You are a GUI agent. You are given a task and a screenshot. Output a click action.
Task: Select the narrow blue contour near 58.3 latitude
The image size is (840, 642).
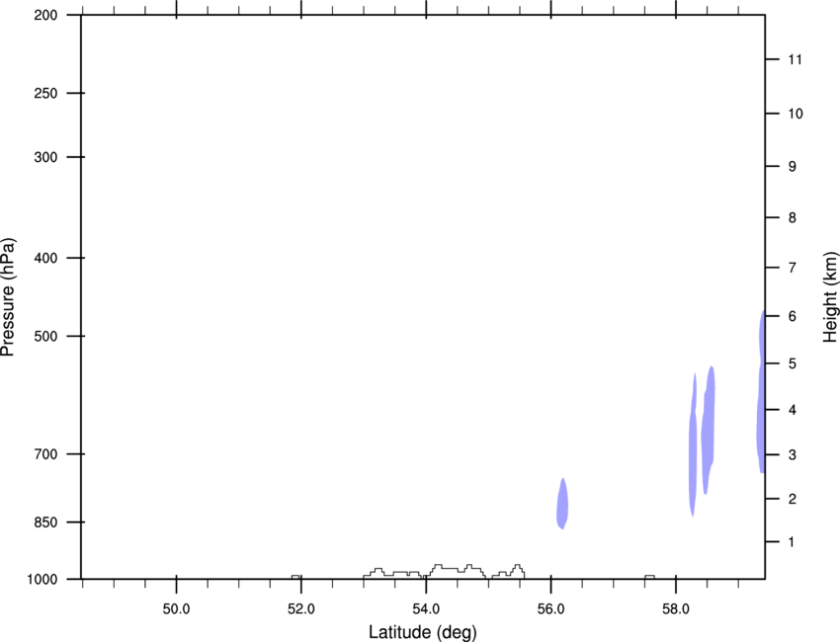(x=693, y=445)
